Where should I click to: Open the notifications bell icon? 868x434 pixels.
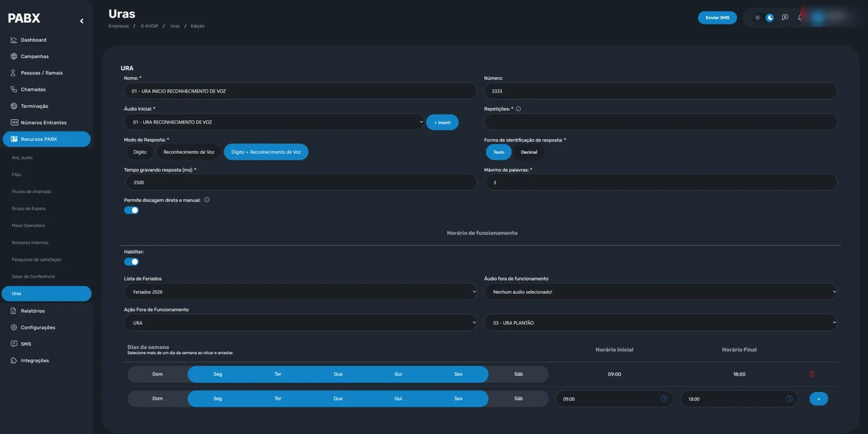click(800, 18)
